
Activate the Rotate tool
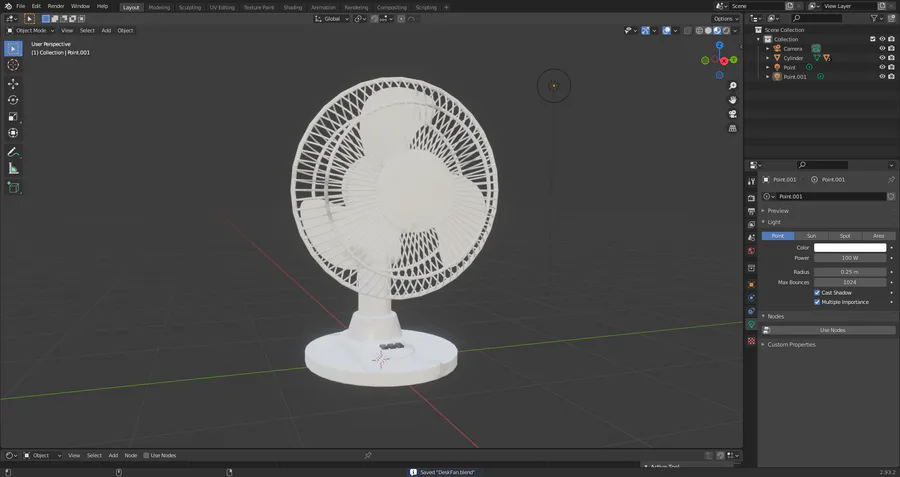[13, 100]
